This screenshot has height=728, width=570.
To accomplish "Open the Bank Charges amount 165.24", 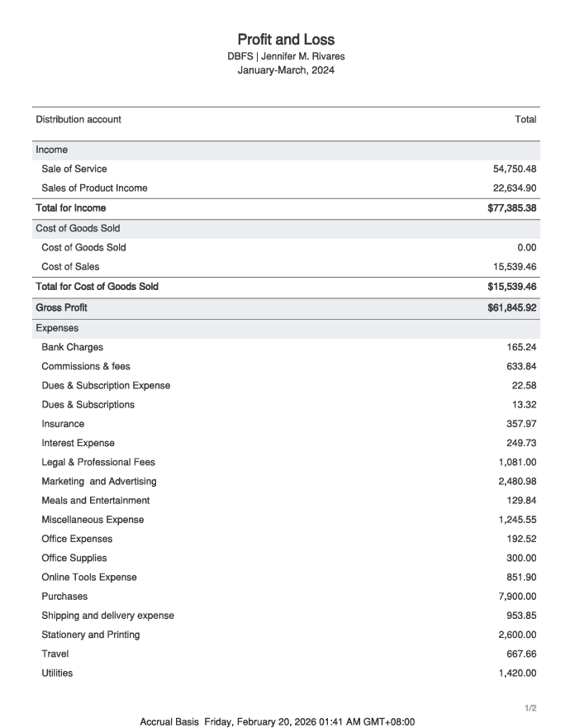I will point(521,347).
